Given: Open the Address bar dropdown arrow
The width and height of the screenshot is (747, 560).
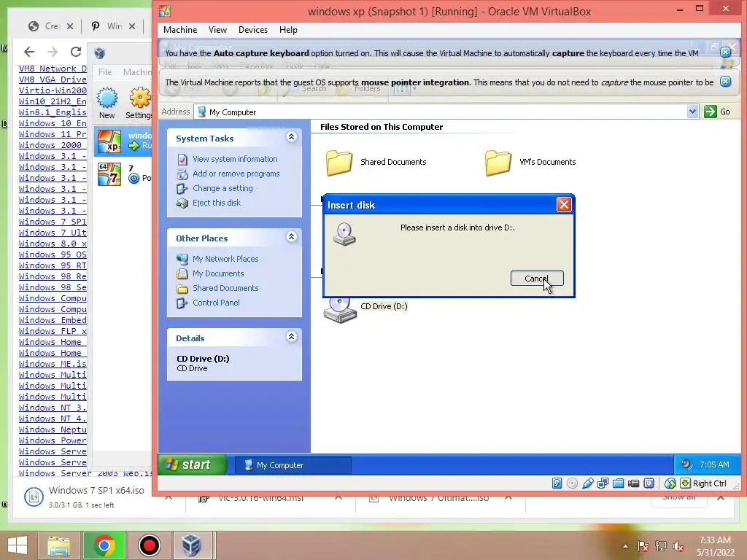Looking at the screenshot, I should coord(692,112).
